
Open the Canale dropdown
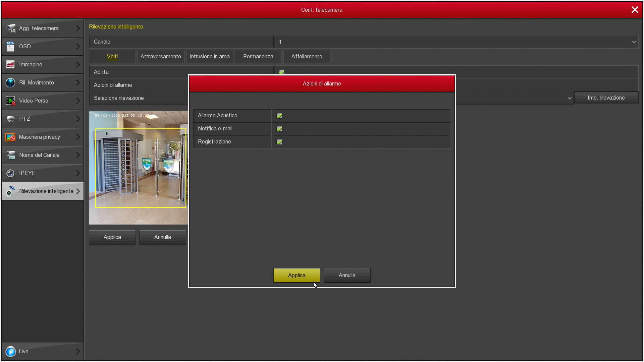point(634,42)
